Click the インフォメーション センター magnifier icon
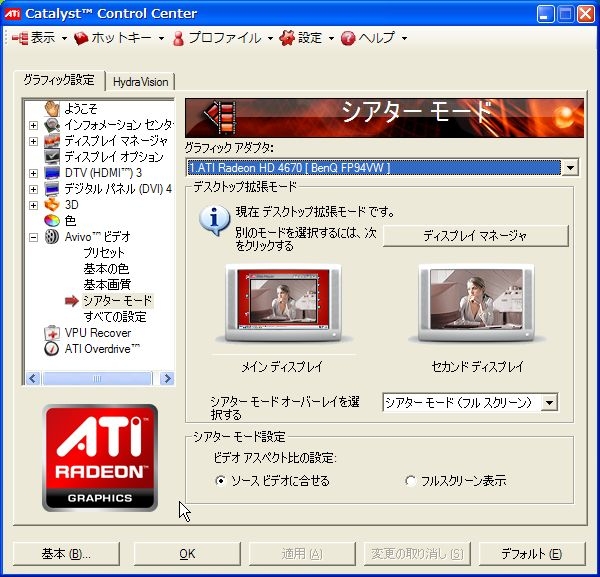 [52, 125]
